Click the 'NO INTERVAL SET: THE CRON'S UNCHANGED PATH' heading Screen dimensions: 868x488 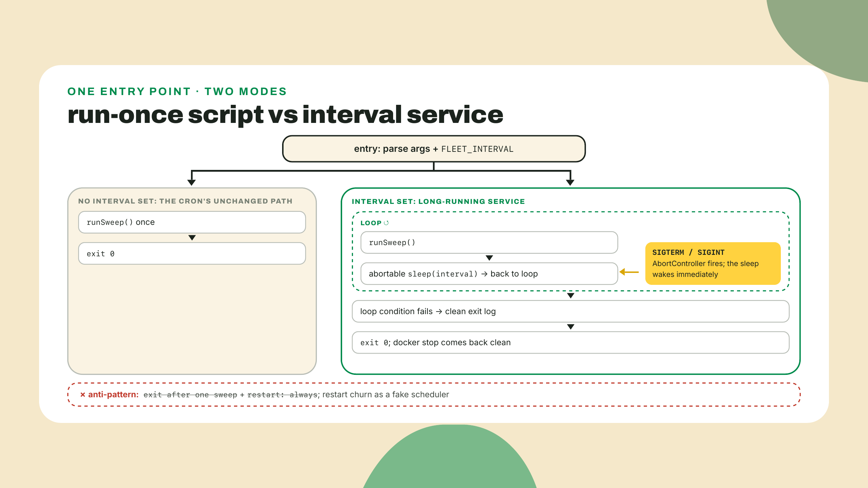pos(186,201)
